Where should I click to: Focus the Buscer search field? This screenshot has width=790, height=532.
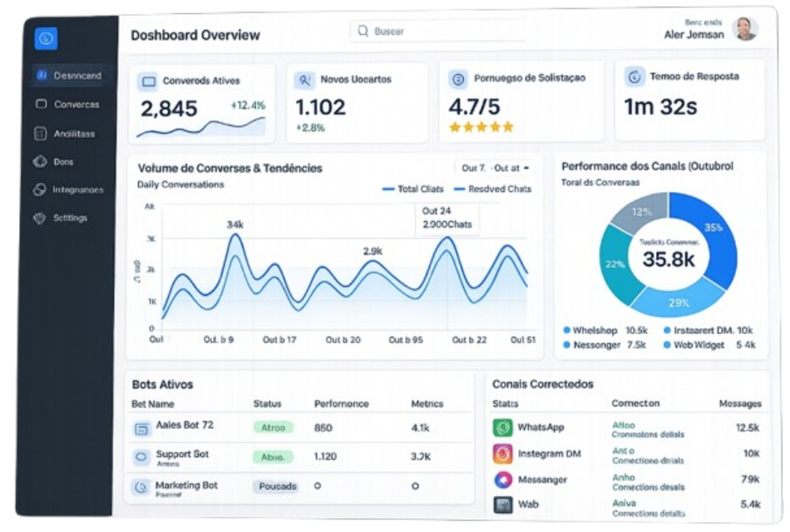coord(438,32)
